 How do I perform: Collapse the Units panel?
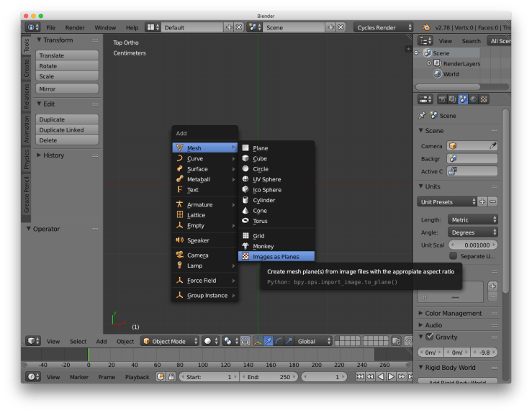click(421, 186)
